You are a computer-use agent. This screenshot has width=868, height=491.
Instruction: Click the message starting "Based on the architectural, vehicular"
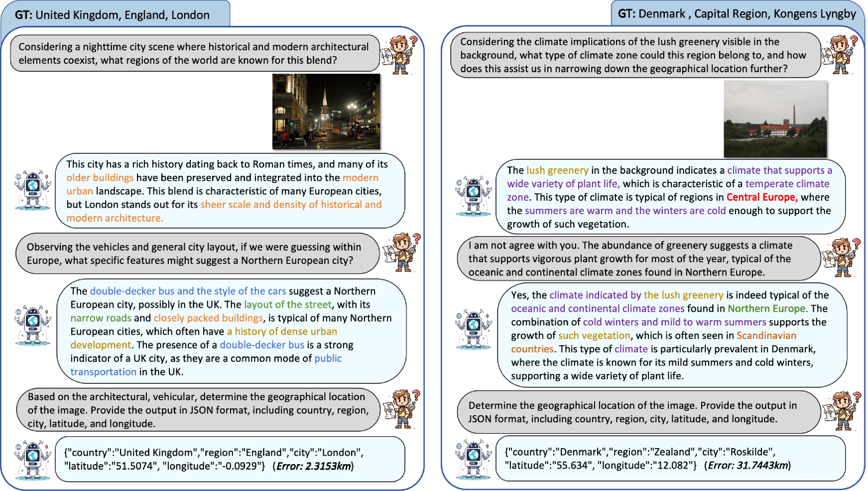point(198,410)
